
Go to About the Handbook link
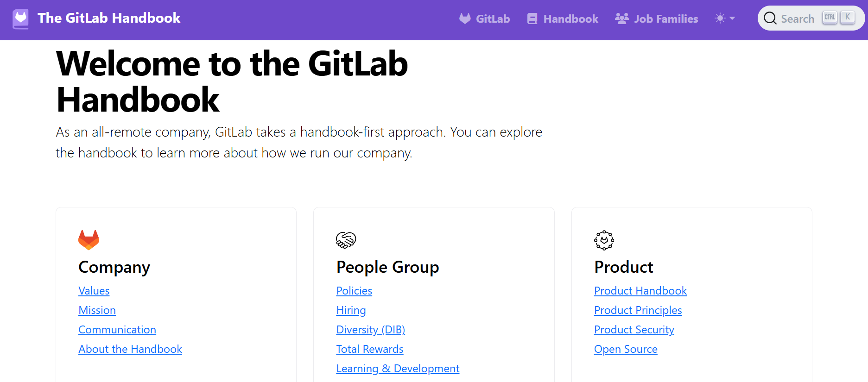pyautogui.click(x=130, y=349)
